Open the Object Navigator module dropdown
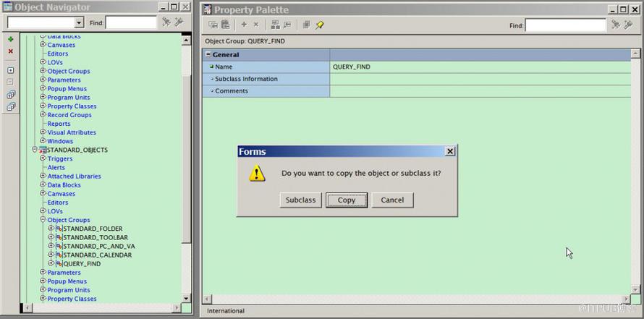The height and width of the screenshot is (319, 644). [80, 22]
